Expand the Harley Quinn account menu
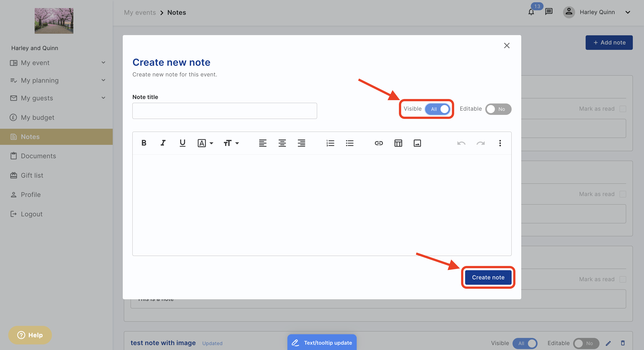This screenshot has width=644, height=350. 627,12
